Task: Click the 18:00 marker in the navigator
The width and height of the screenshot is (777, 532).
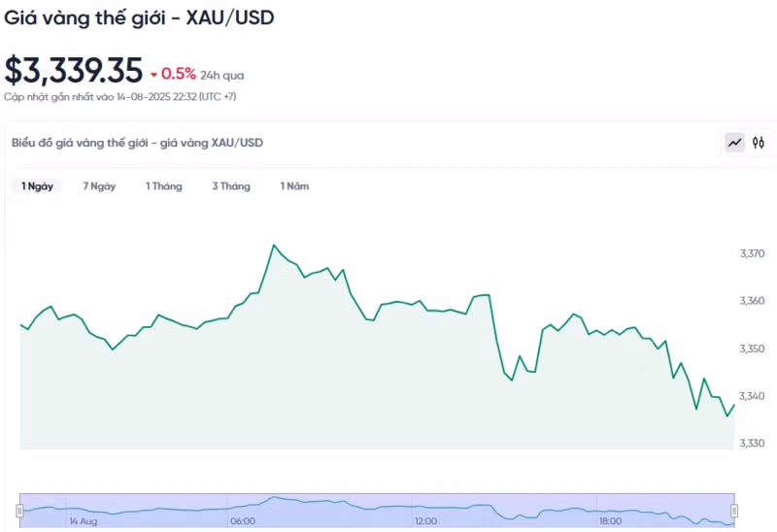Action: (610, 521)
